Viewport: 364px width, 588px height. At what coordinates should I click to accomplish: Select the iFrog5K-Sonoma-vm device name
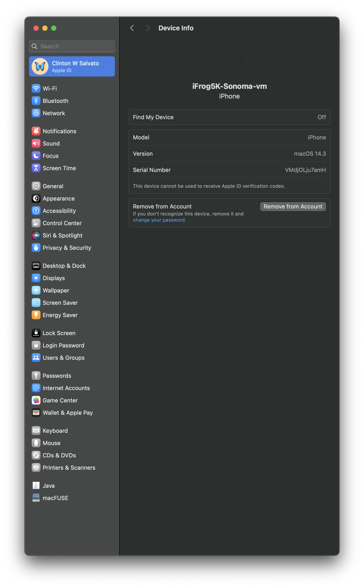tap(229, 86)
